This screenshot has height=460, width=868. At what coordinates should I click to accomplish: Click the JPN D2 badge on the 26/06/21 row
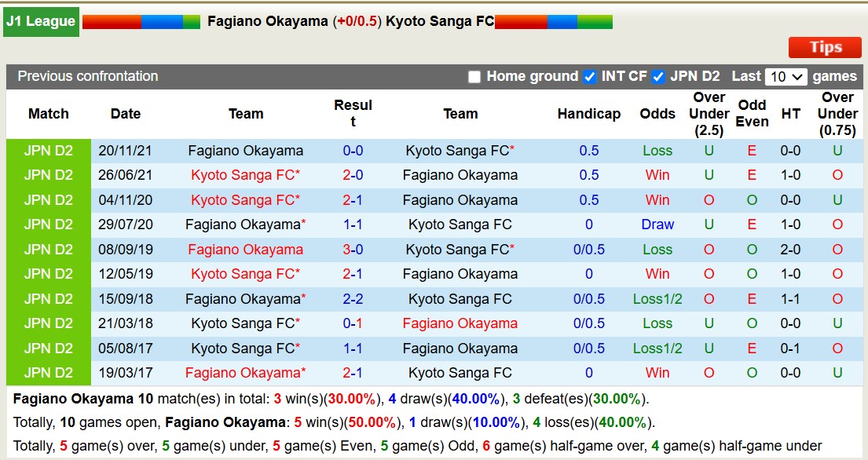(x=49, y=175)
